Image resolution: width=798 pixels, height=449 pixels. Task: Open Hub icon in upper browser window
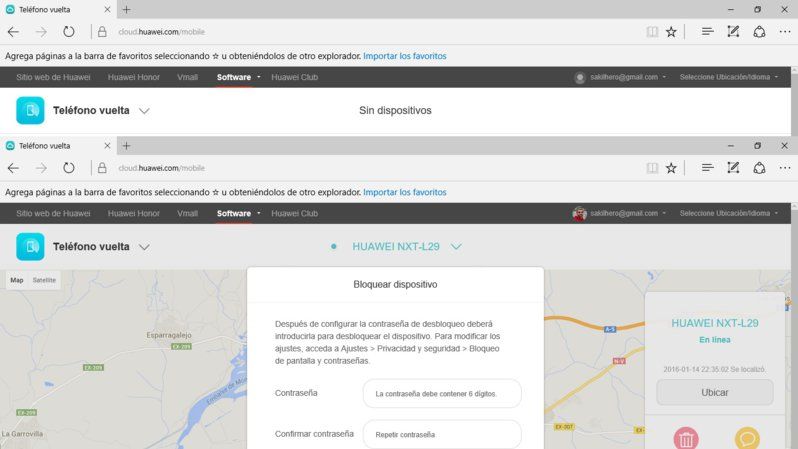(x=707, y=32)
